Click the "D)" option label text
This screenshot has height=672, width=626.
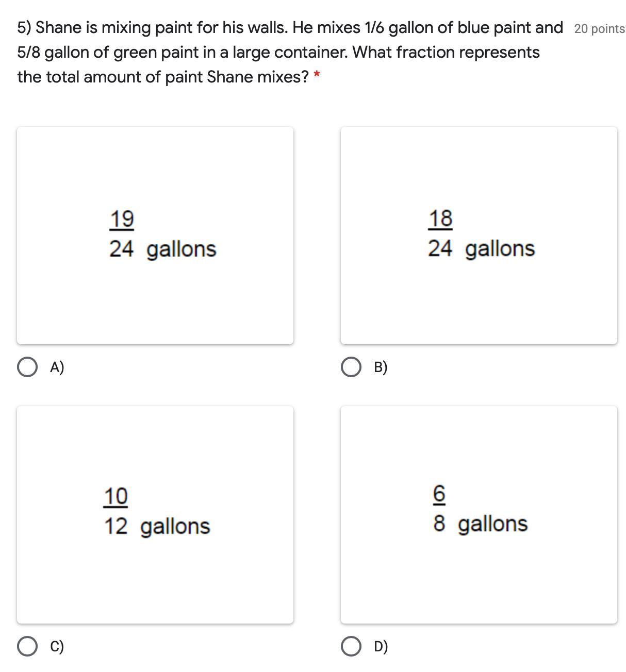pyautogui.click(x=381, y=646)
